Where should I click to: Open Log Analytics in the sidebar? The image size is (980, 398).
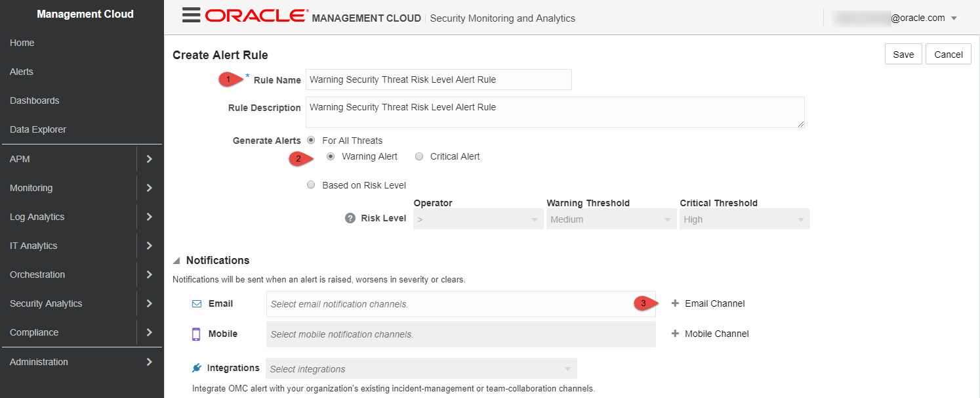pos(37,217)
